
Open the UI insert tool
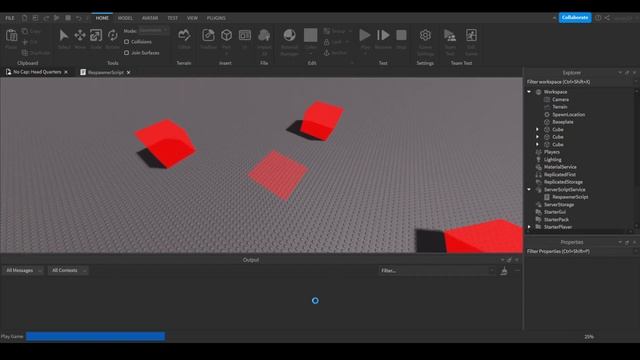(x=245, y=36)
